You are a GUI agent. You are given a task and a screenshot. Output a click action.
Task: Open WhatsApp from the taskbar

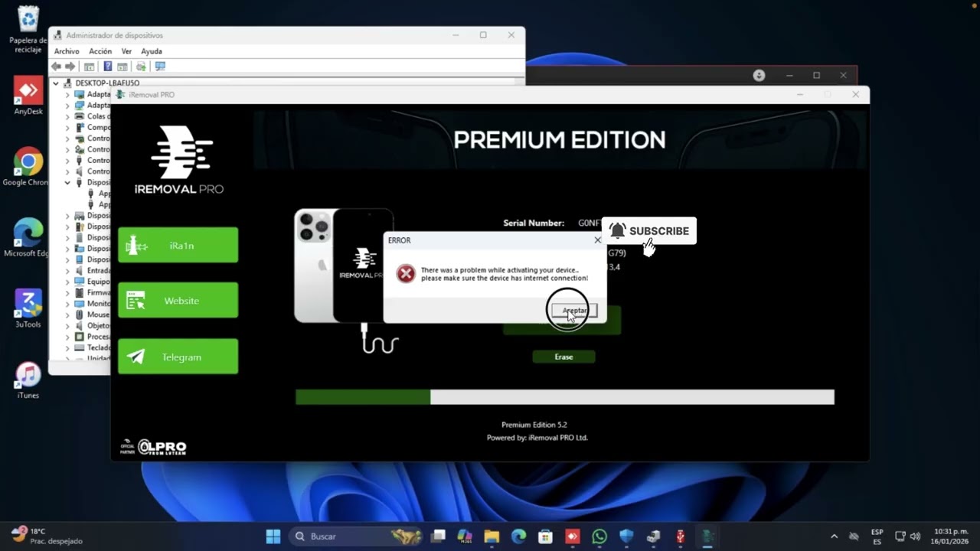pos(599,536)
